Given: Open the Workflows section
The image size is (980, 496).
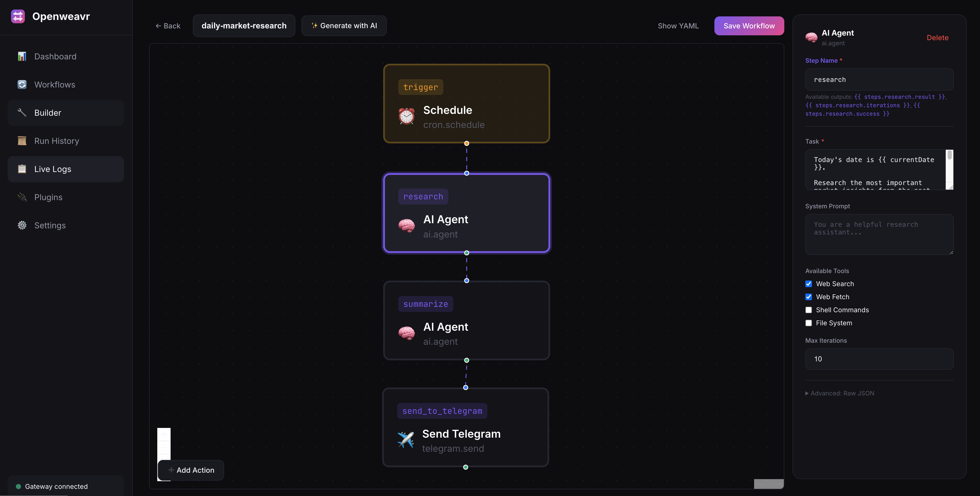Looking at the screenshot, I should coord(54,84).
